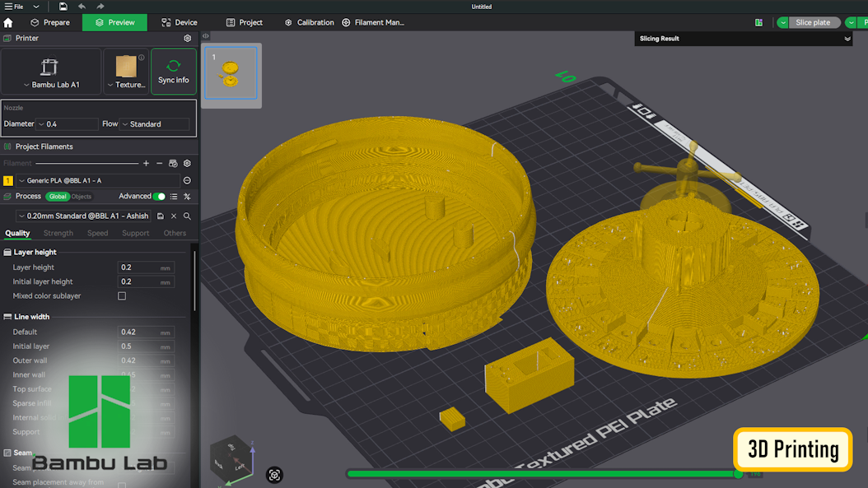Switch to the Preview tab
868x488 pixels.
point(114,23)
